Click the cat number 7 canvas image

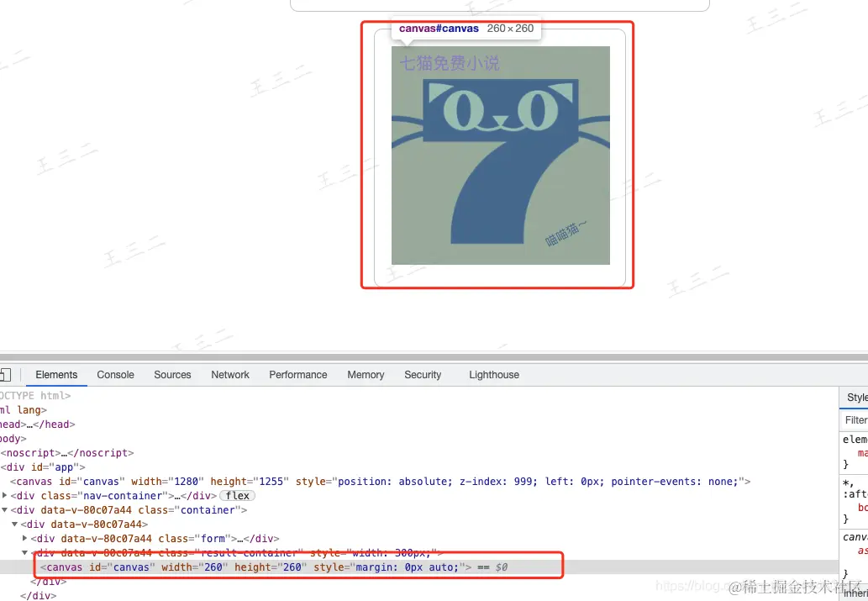coord(501,156)
